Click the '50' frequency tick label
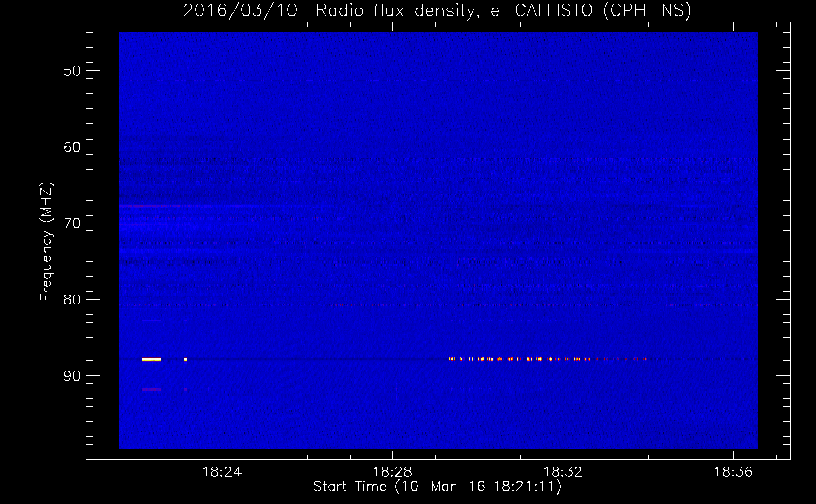This screenshot has width=816, height=504. (x=72, y=71)
